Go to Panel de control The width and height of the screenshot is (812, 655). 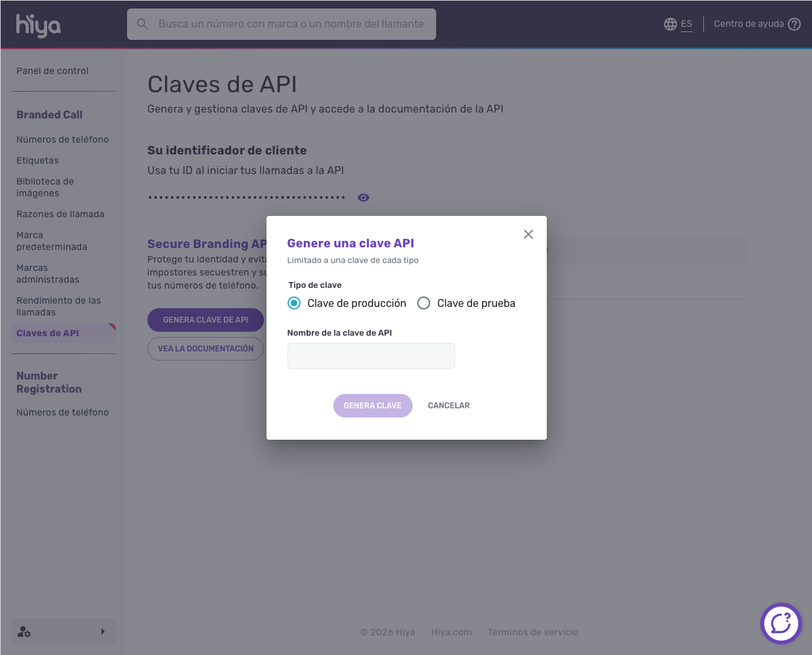coord(52,71)
